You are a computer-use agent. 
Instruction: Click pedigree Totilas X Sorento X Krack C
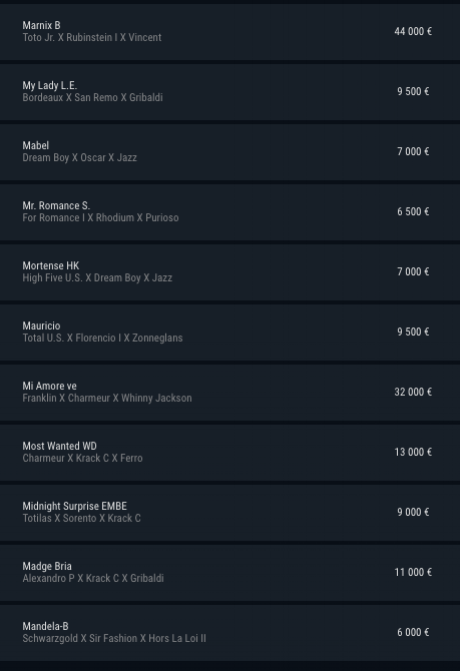coord(81,518)
